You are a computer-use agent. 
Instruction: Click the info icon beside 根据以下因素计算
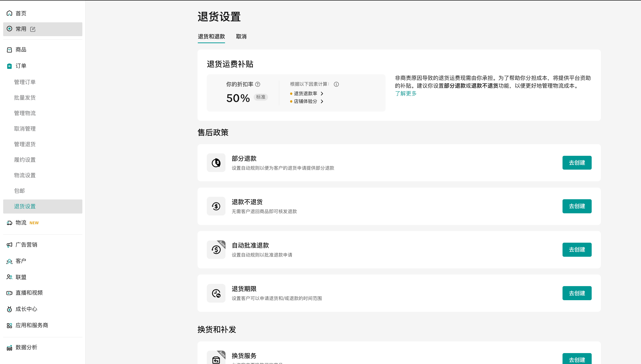pyautogui.click(x=336, y=84)
